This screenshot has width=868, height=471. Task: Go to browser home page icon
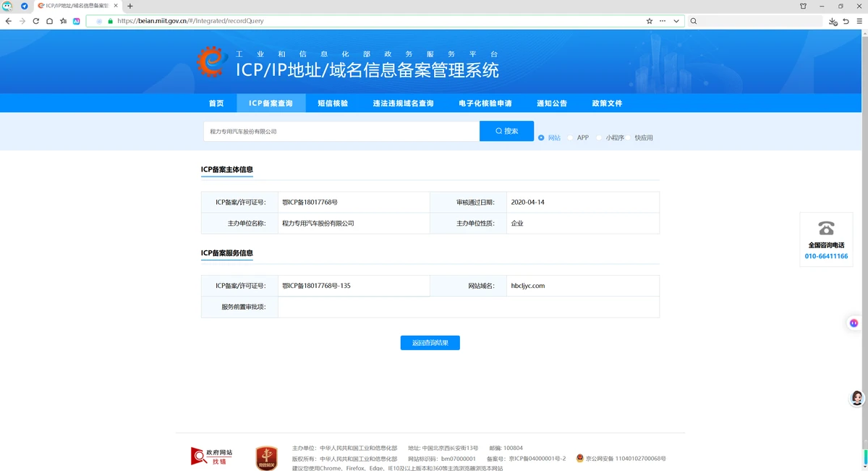pos(50,21)
